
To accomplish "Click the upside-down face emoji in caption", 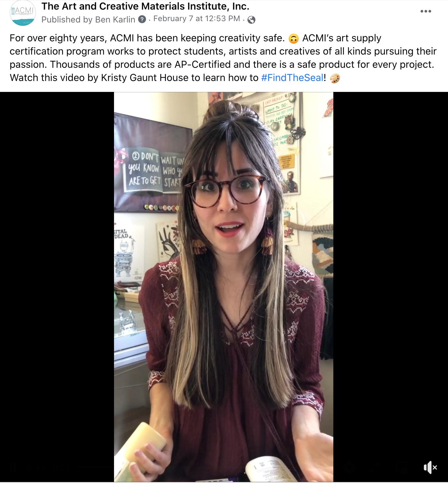I will click(293, 39).
